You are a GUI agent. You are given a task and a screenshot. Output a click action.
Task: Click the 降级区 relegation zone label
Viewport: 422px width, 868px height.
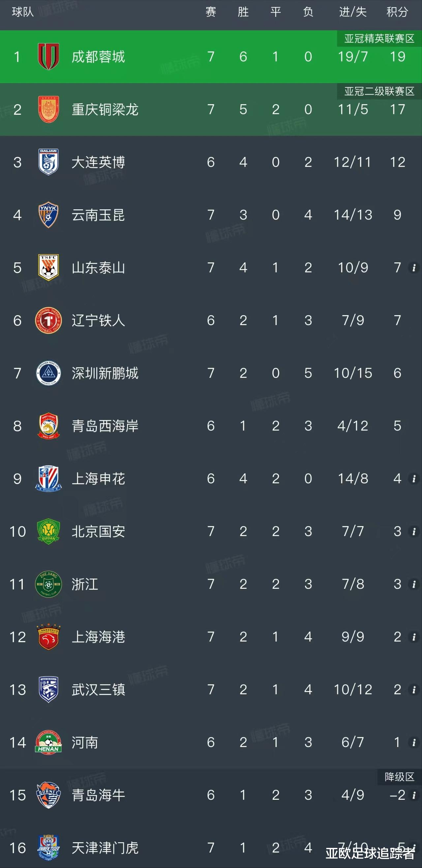pyautogui.click(x=399, y=777)
